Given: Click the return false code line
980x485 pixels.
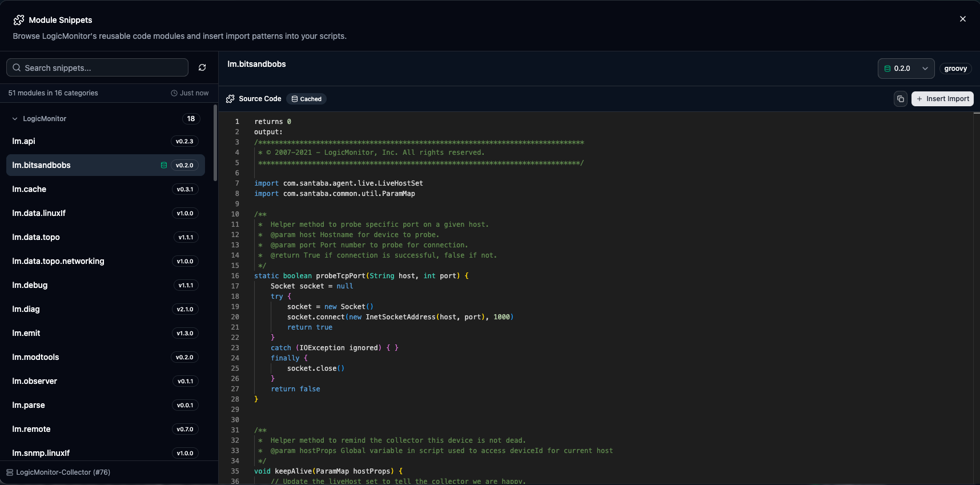Looking at the screenshot, I should point(295,389).
